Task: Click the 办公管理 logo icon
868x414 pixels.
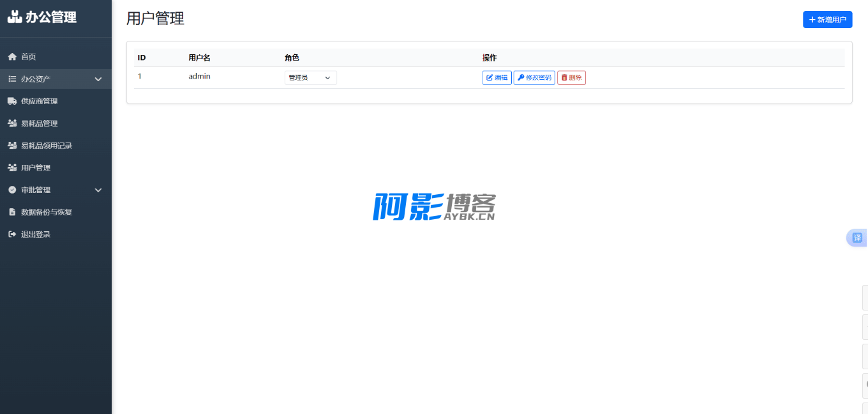Action: pyautogui.click(x=15, y=17)
